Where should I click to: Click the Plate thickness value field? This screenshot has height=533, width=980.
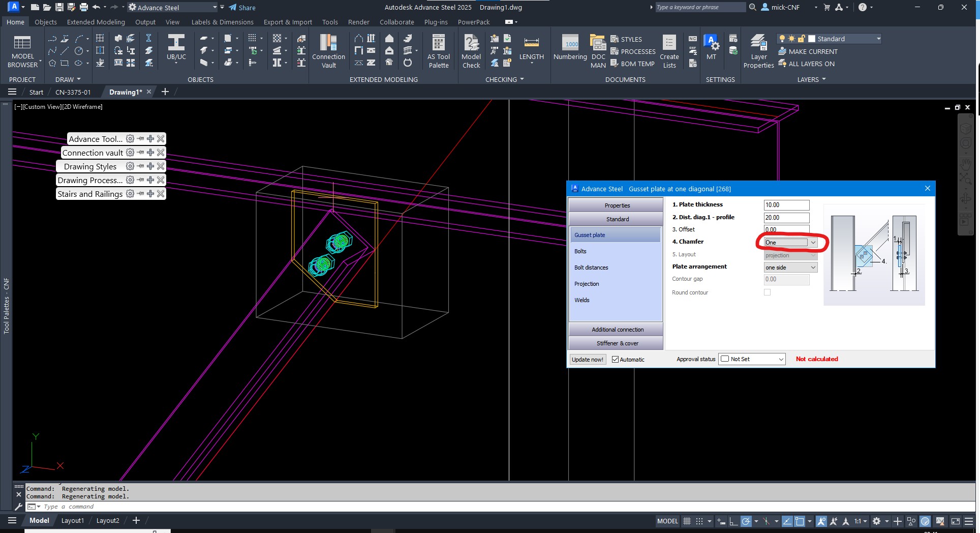786,205
